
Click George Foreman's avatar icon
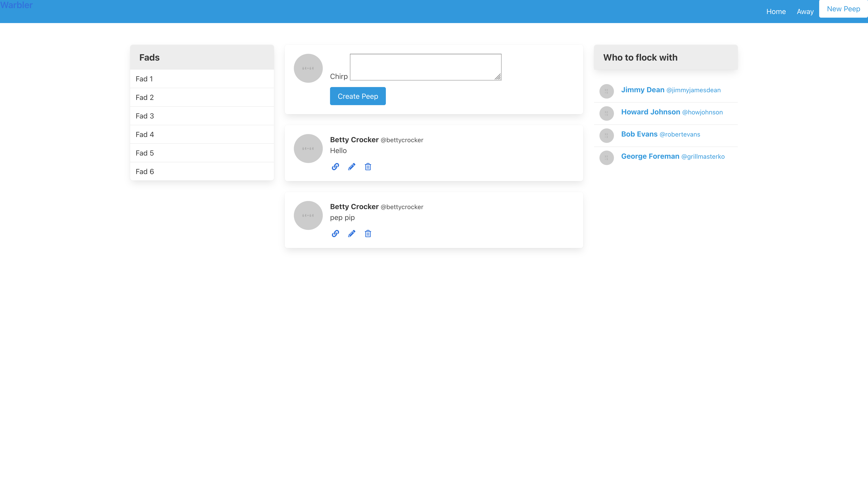(606, 158)
